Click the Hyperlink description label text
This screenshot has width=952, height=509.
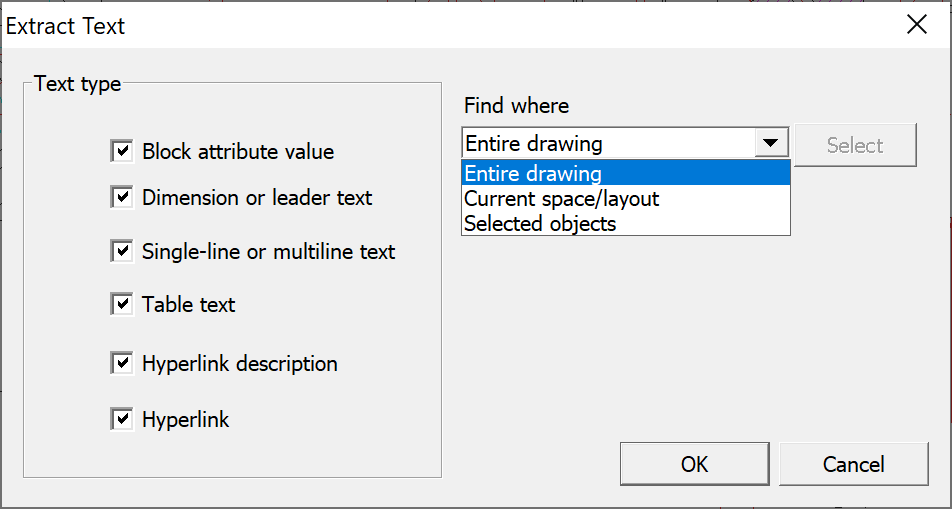[x=240, y=364]
